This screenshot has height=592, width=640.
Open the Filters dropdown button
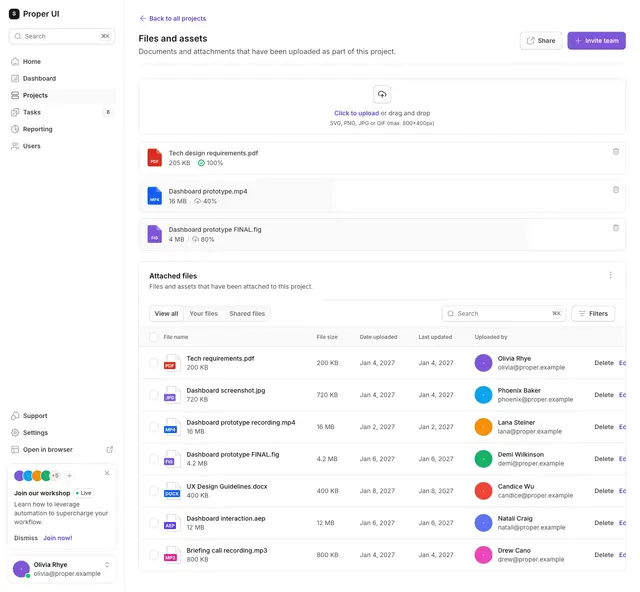pyautogui.click(x=593, y=314)
